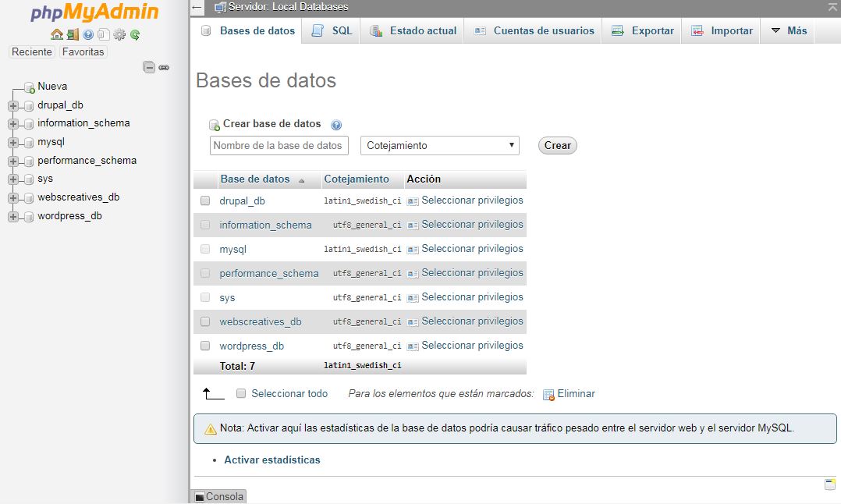The width and height of the screenshot is (841, 504).
Task: Switch to Bases de datos tab
Action: click(x=247, y=30)
